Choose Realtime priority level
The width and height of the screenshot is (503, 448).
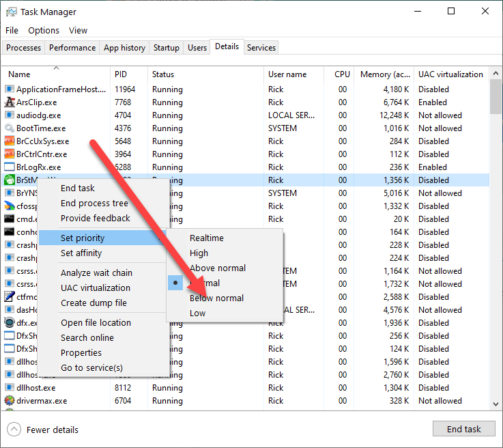[x=206, y=238]
